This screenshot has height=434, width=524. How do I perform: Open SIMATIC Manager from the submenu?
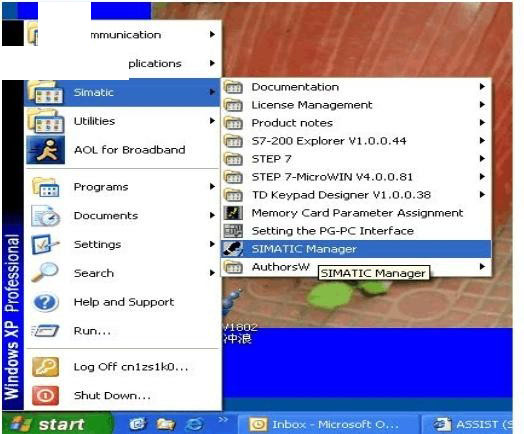click(356, 249)
